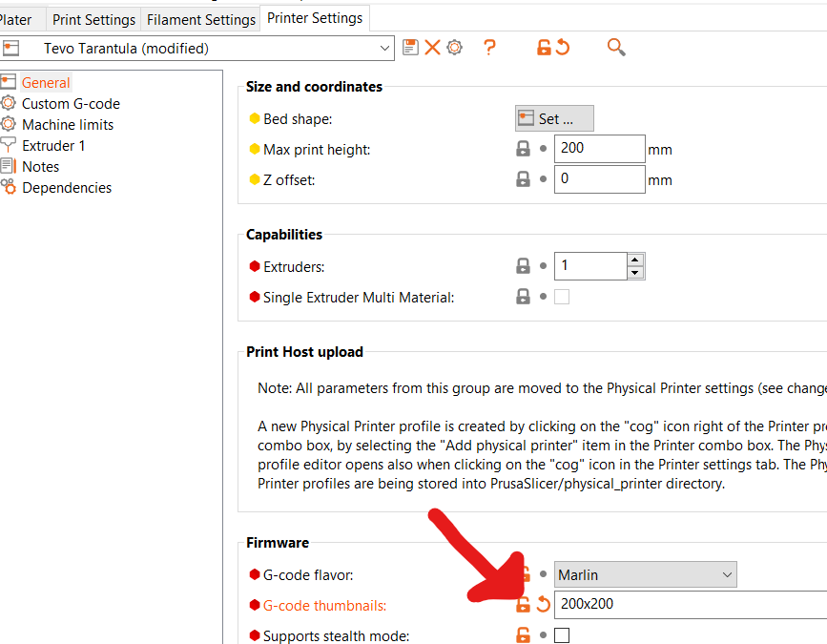Toggle the Single Extruder Multi Material checkbox
The image size is (827, 644).
coord(562,297)
